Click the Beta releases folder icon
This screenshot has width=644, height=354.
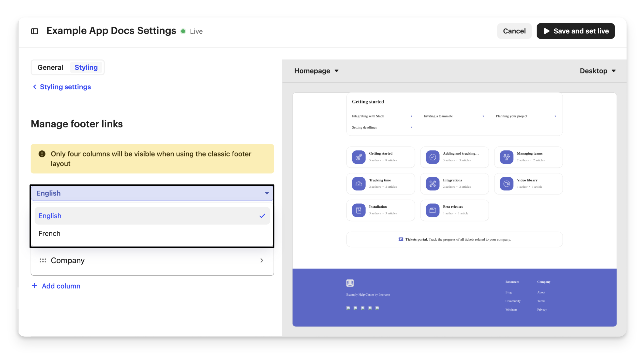(x=433, y=210)
